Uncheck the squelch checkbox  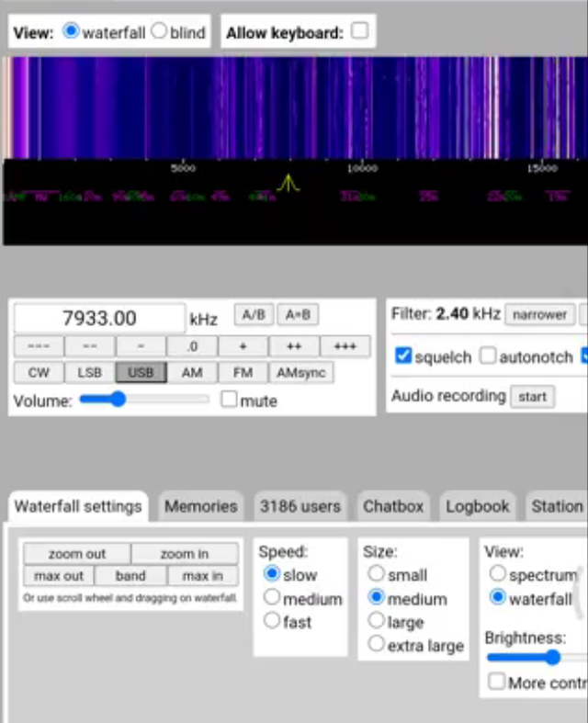click(x=403, y=356)
